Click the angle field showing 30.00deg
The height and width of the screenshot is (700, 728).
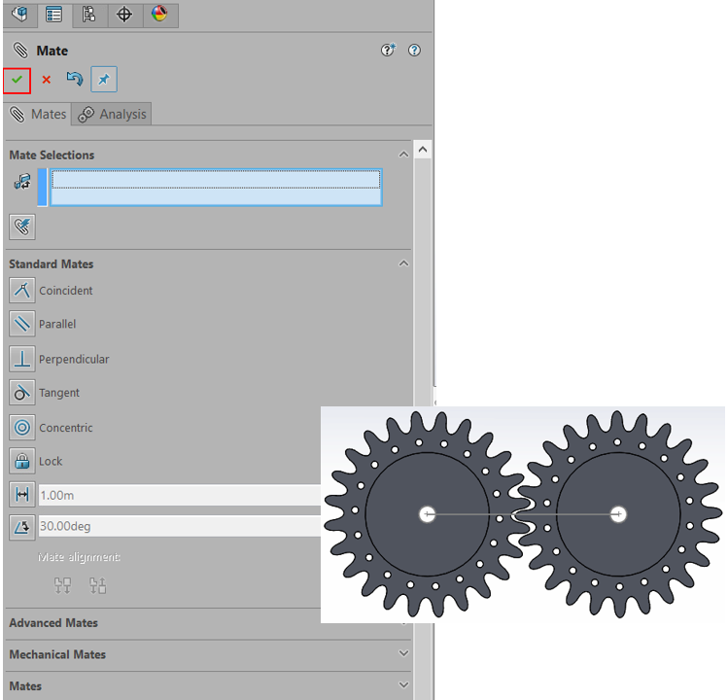(179, 526)
